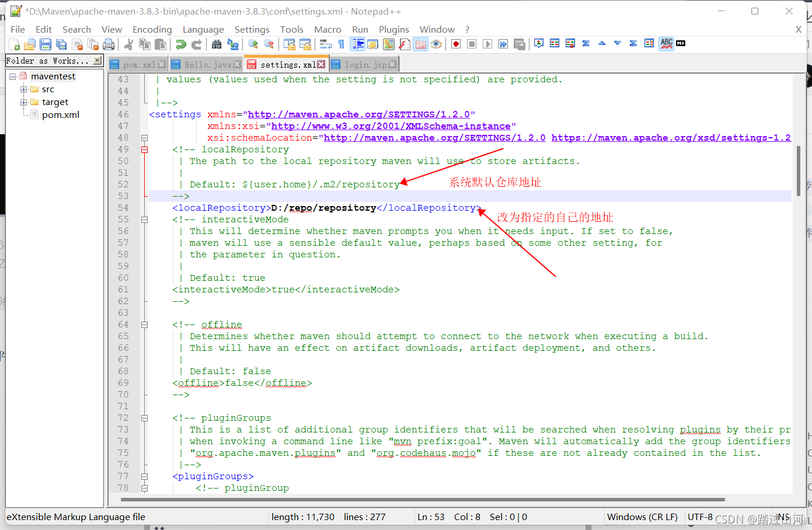
Task: Switch to the login.jsp tab
Action: [x=364, y=65]
